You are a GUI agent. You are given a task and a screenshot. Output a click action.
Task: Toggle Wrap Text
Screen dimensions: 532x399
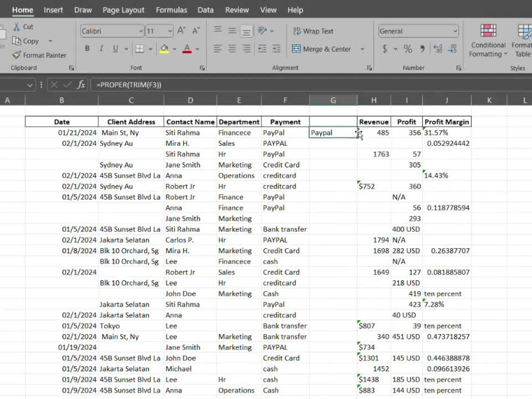click(x=313, y=31)
